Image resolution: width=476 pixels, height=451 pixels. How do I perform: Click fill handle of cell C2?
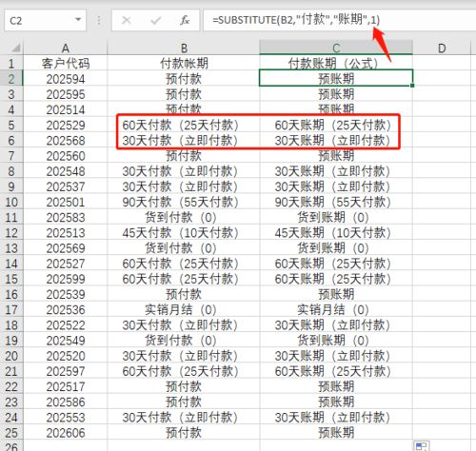(x=412, y=86)
